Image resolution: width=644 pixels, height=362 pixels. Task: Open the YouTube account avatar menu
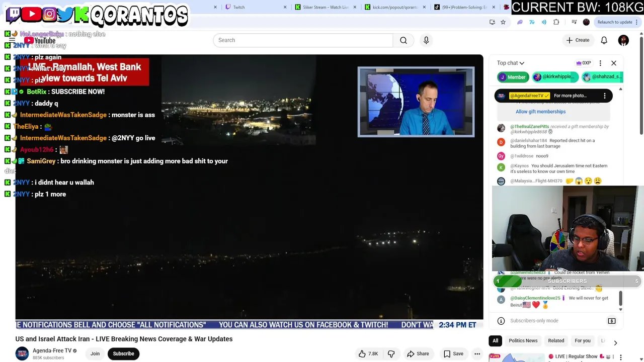click(623, 40)
